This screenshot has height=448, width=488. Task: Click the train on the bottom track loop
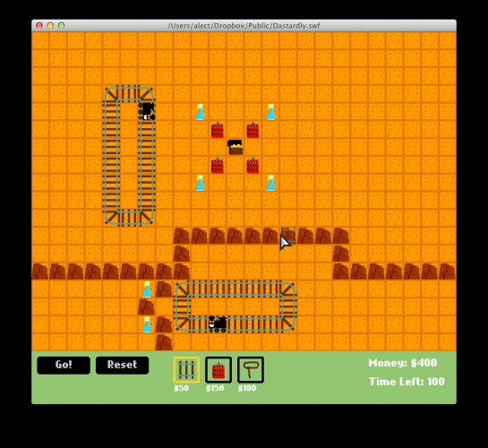click(x=218, y=324)
